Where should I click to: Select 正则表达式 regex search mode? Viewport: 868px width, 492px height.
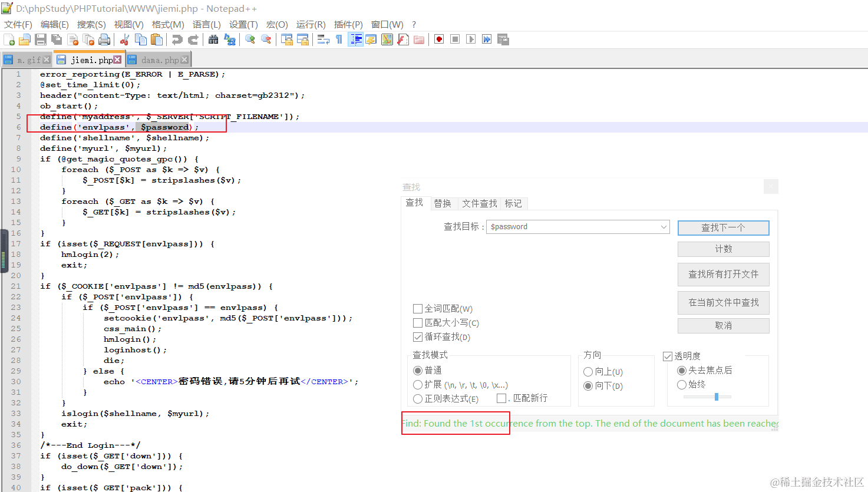(x=418, y=398)
